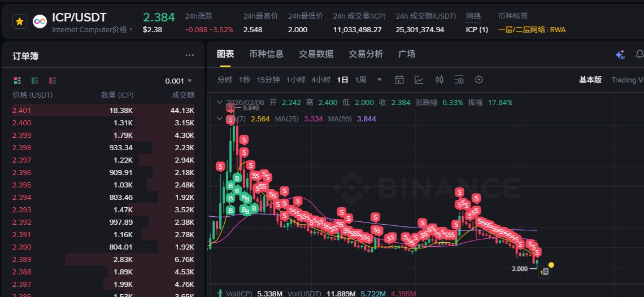Screen dimensions: 644x297
Task: Collapse the OHLC date info row chevron
Action: tap(219, 102)
